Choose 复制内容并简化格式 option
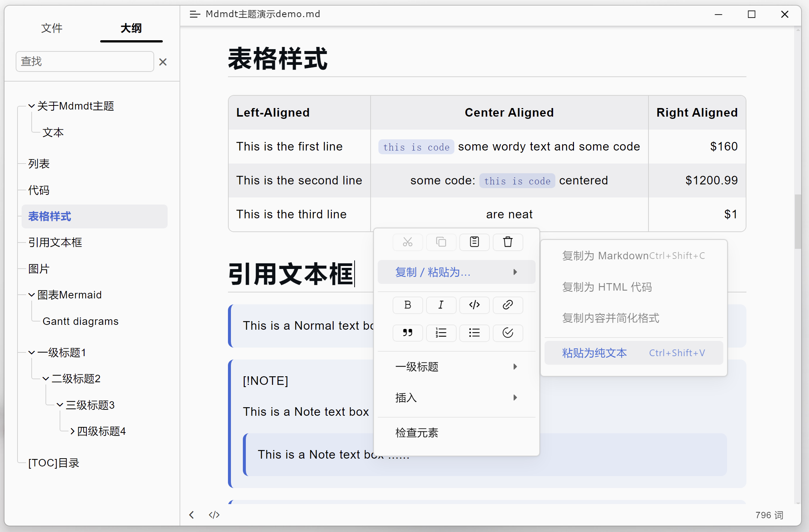The image size is (809, 532). (634, 318)
